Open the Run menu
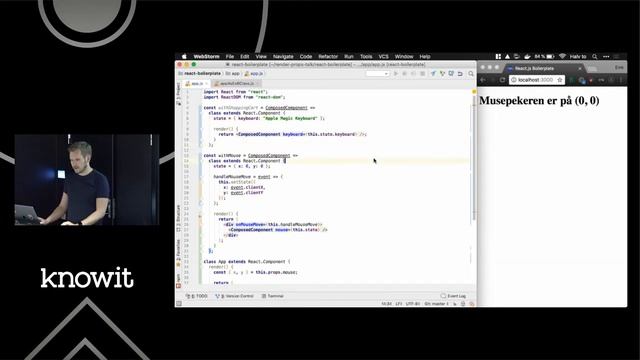Image resolution: width=640 pixels, height=360 pixels. pyautogui.click(x=349, y=57)
